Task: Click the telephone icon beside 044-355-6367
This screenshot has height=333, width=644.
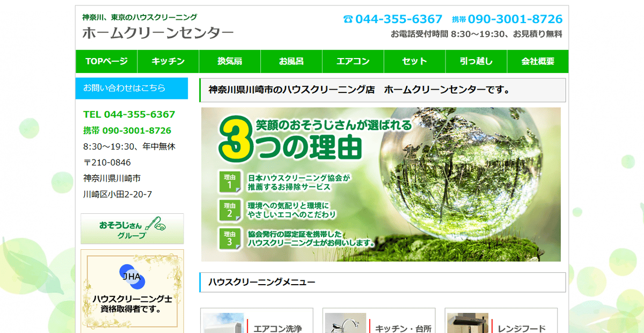Action: tap(348, 19)
